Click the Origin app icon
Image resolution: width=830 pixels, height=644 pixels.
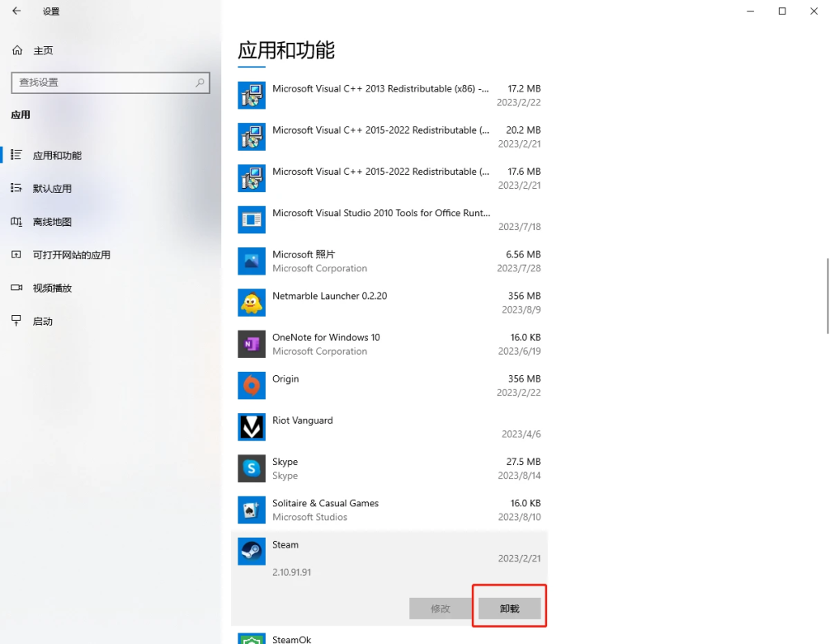251,386
